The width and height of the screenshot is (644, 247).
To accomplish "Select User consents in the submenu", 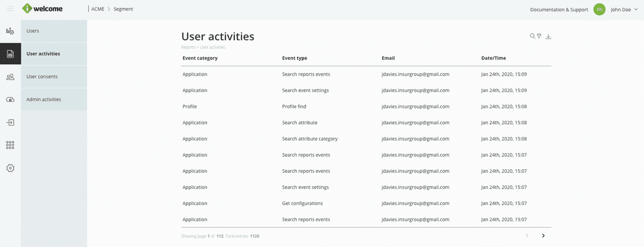I will 42,77.
